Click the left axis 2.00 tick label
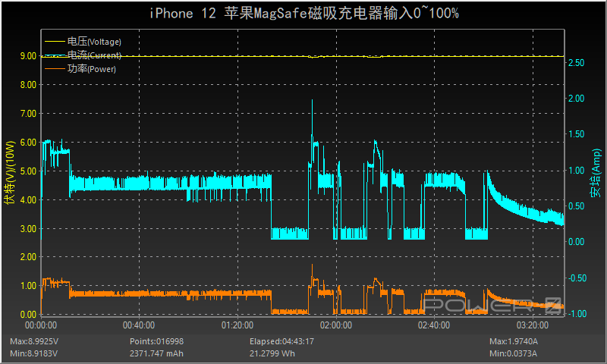The width and height of the screenshot is (607, 364). (28, 257)
